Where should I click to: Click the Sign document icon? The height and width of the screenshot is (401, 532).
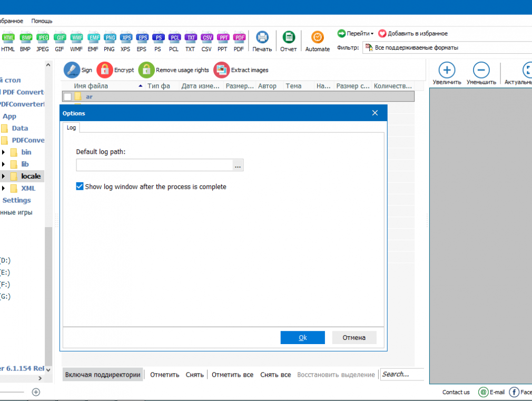pos(72,70)
